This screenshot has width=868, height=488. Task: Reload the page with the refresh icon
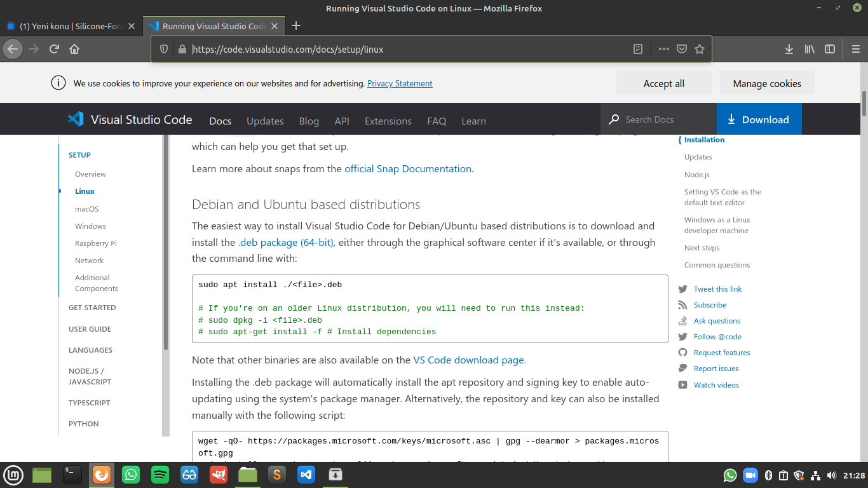55,49
